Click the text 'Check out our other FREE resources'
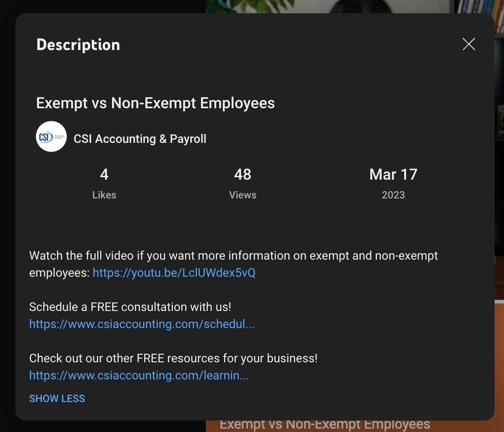The width and height of the screenshot is (504, 432). (125, 358)
